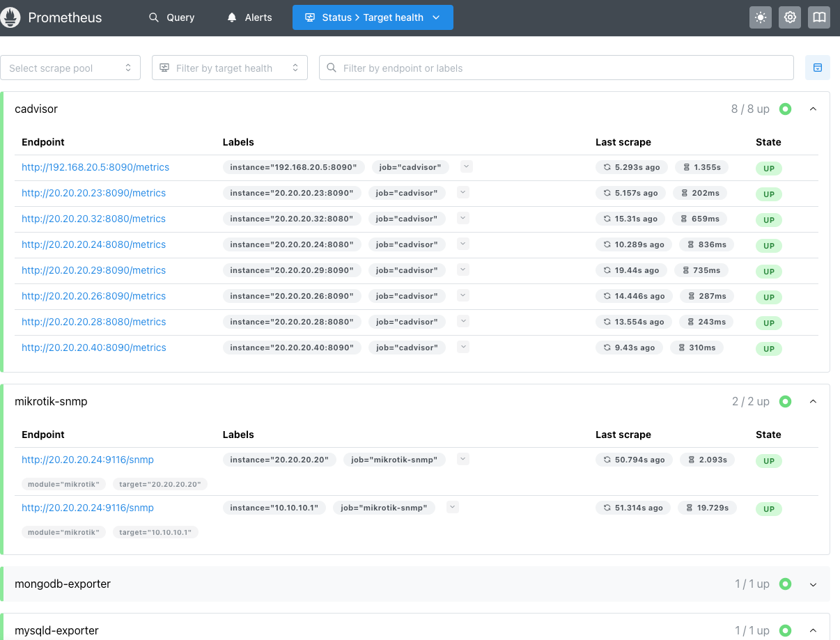This screenshot has width=840, height=640.
Task: Open the Select scrape pool dropdown
Action: pos(70,68)
